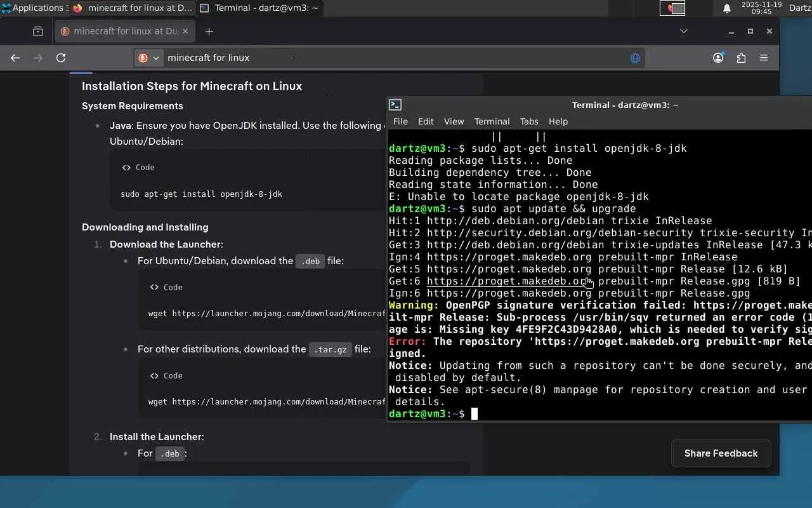
Task: Click the 'Install the Launcher' step text
Action: [157, 437]
